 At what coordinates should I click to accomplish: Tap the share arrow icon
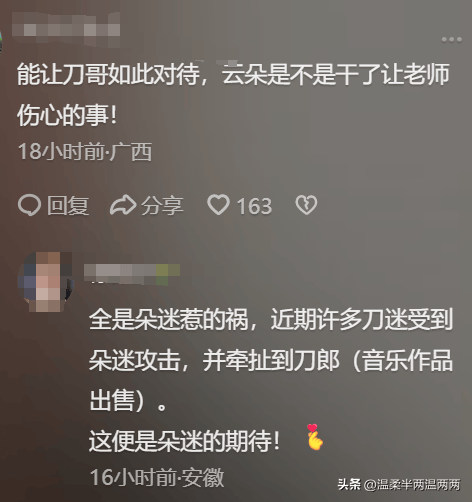pos(123,205)
